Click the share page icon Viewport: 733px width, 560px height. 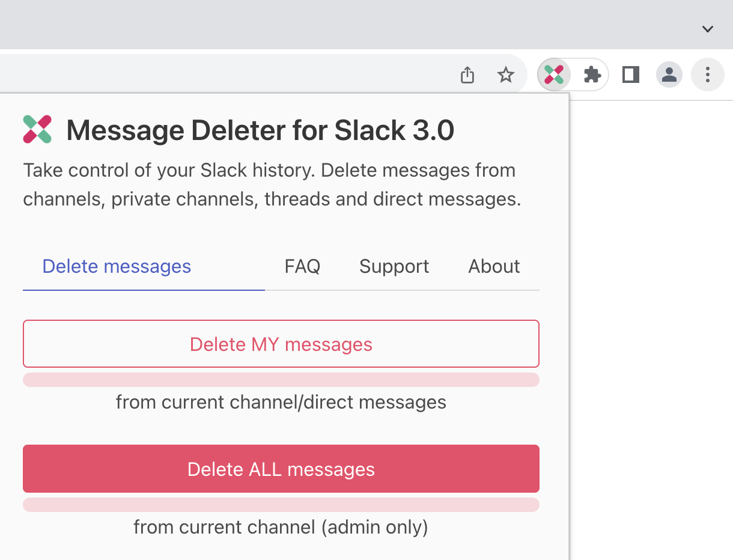coord(467,75)
